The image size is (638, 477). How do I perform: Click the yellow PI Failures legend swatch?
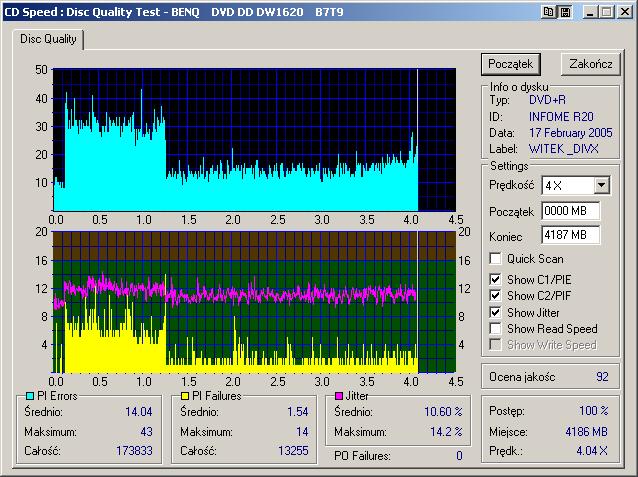click(186, 397)
